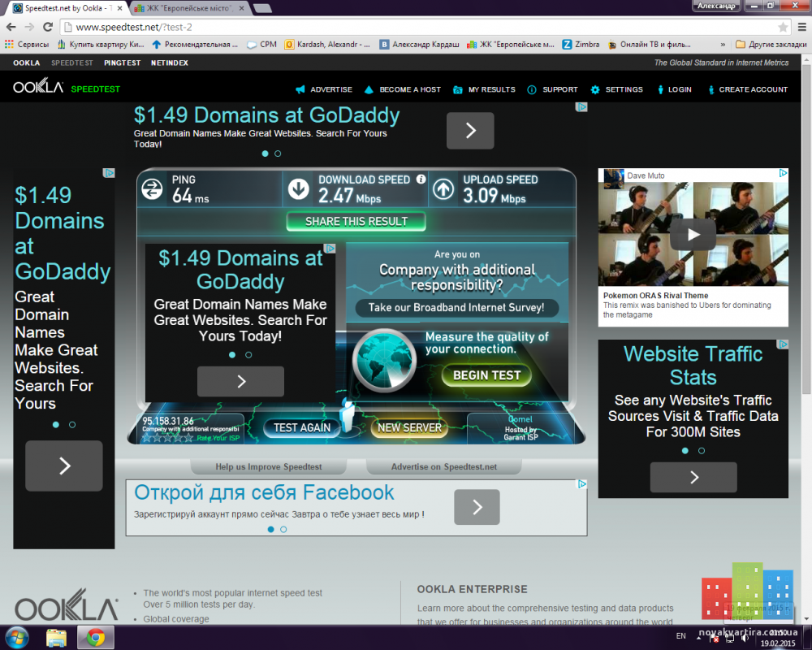Screen dimensions: 812x650
Task: Open NETINDEX in the top bar
Action: tap(170, 63)
